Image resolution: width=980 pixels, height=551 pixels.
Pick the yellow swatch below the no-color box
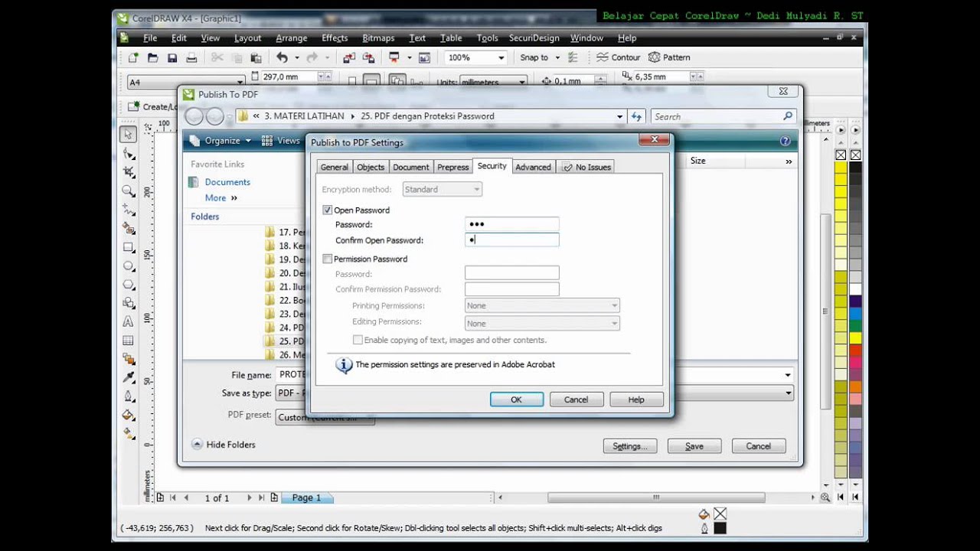coord(841,167)
